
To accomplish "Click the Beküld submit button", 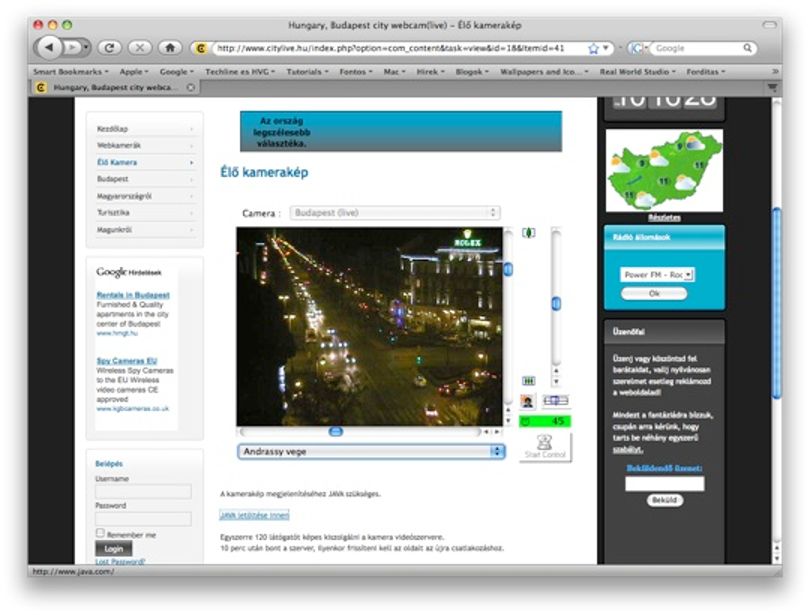I will 664,500.
